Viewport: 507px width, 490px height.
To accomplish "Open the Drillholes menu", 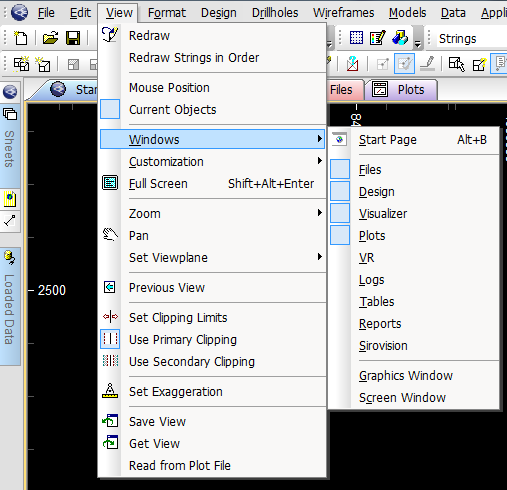I will click(275, 13).
